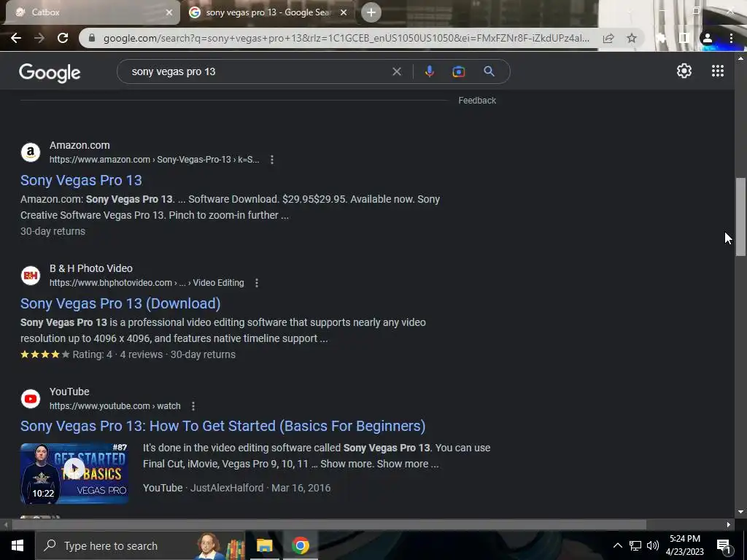Screen dimensions: 747x560
Task: Open more options for the B&H result
Action: [257, 284]
